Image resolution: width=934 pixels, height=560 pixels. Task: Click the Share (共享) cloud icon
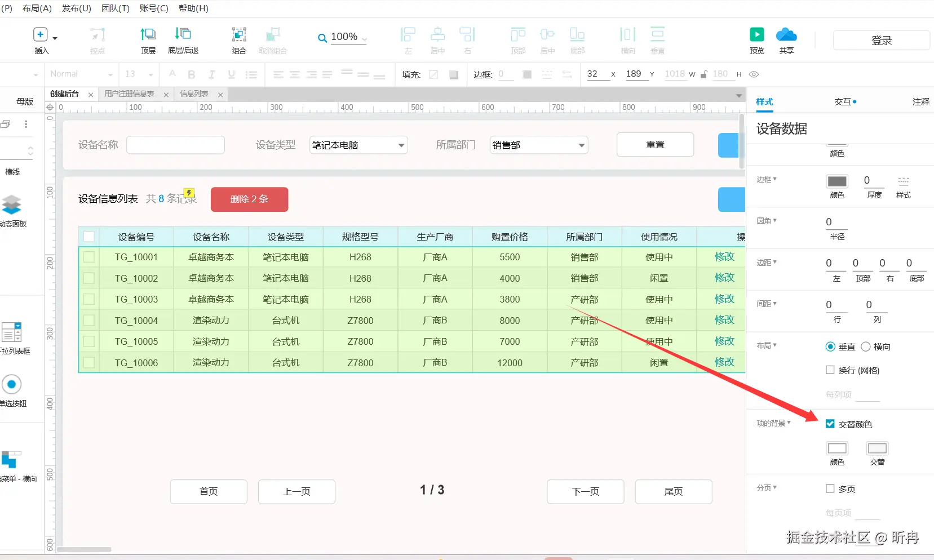(786, 35)
